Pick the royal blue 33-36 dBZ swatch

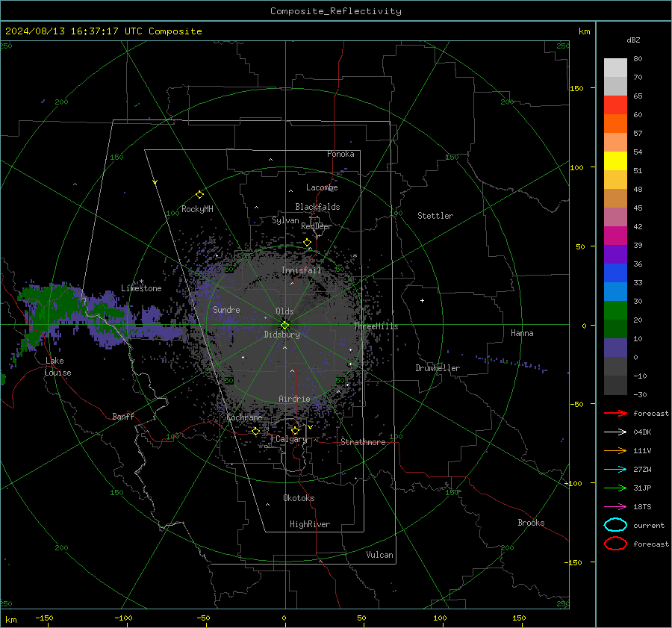click(x=615, y=273)
